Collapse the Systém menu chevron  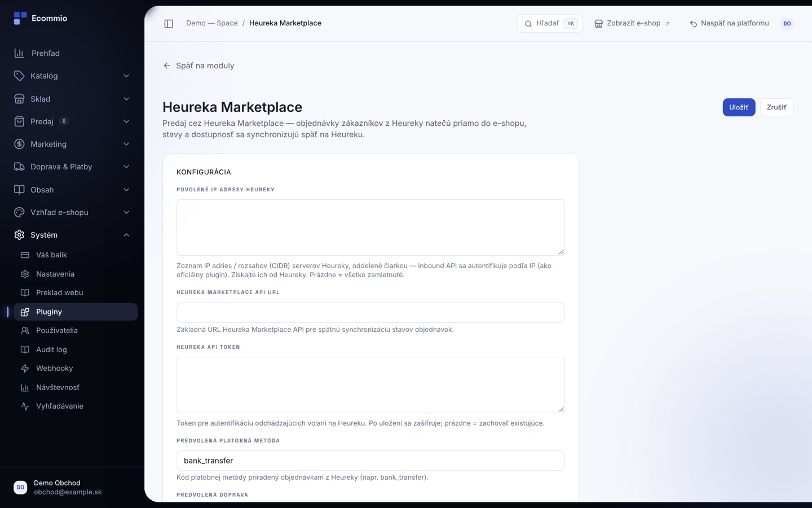(x=126, y=235)
